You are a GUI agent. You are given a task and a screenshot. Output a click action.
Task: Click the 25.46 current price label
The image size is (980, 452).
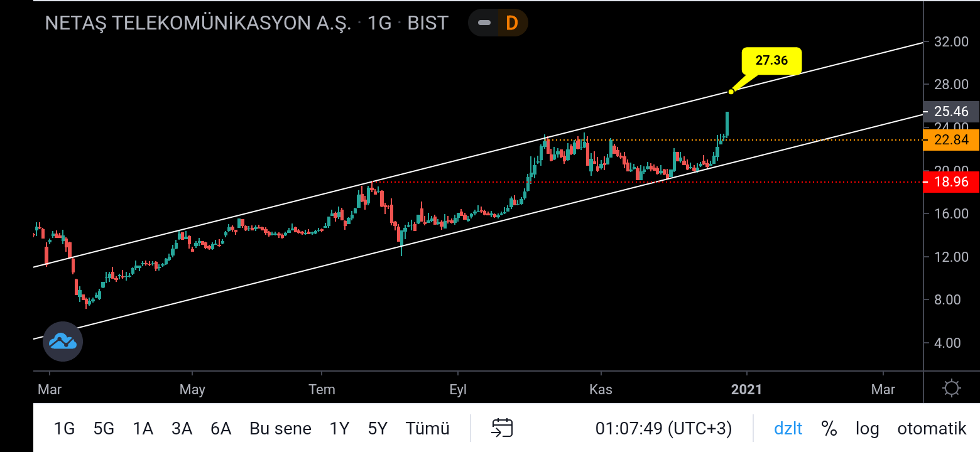[x=952, y=111]
